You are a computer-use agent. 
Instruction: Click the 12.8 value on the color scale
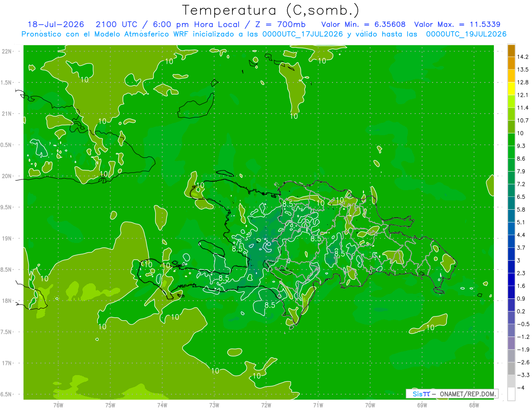click(523, 82)
